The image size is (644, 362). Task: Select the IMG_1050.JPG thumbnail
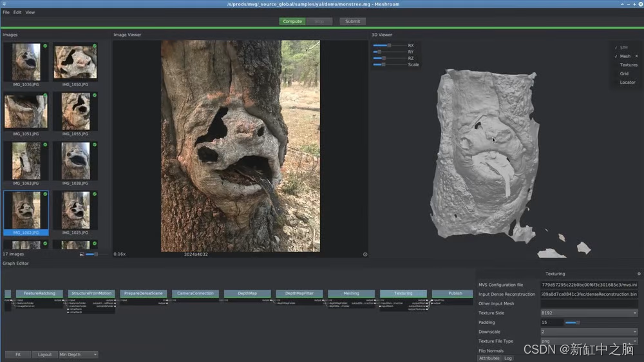point(75,62)
